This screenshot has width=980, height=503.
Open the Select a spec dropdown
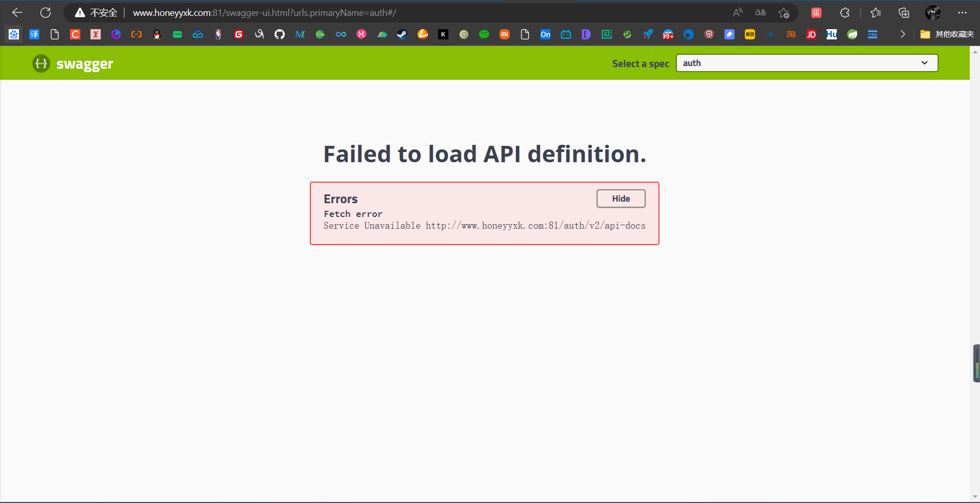(807, 63)
